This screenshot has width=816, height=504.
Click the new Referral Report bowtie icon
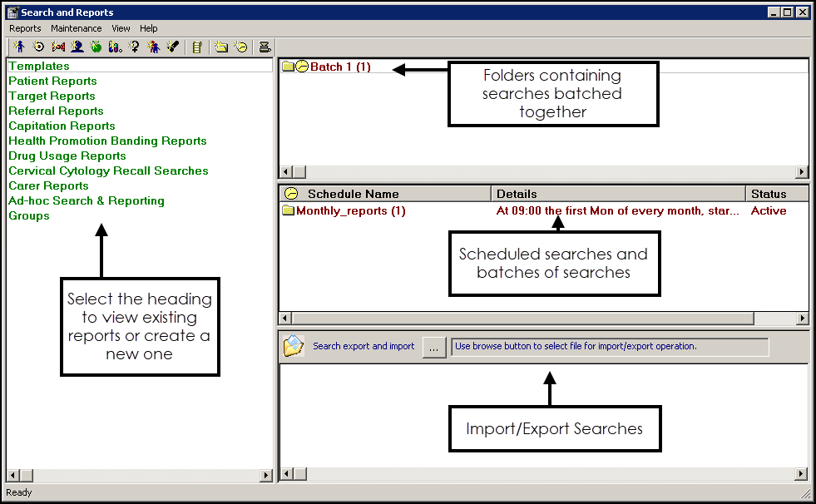pos(57,47)
